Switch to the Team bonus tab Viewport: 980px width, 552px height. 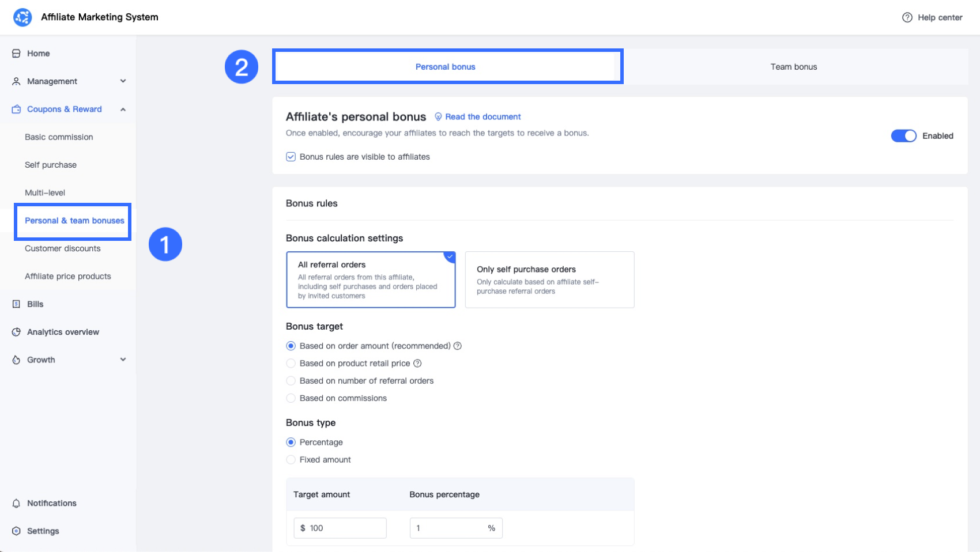coord(793,67)
